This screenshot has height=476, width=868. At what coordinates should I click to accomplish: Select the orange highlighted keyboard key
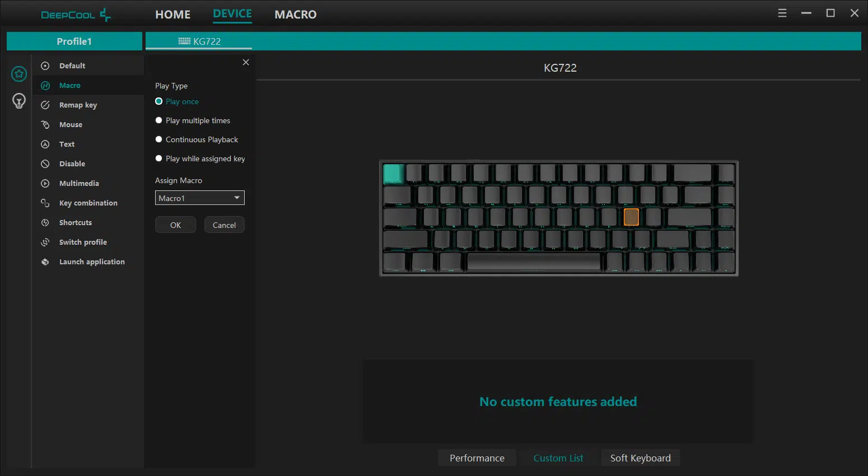pyautogui.click(x=631, y=217)
